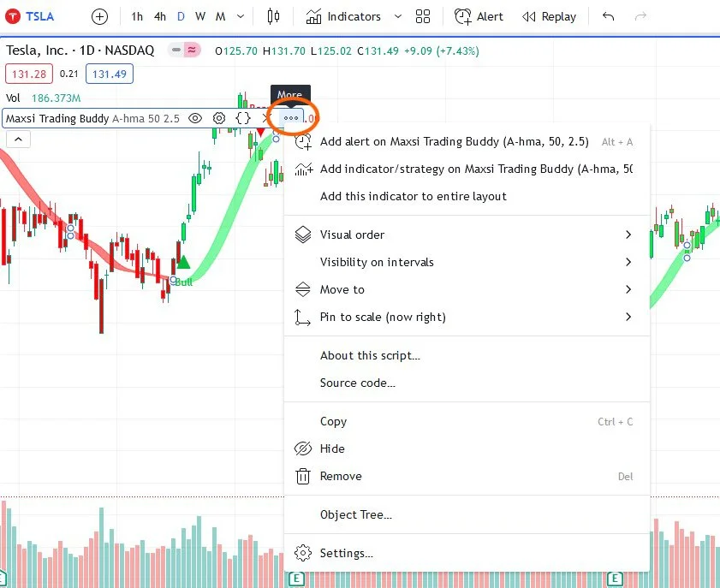Click the Vol 186.373M legend label
This screenshot has width=720, height=588.
(x=43, y=98)
